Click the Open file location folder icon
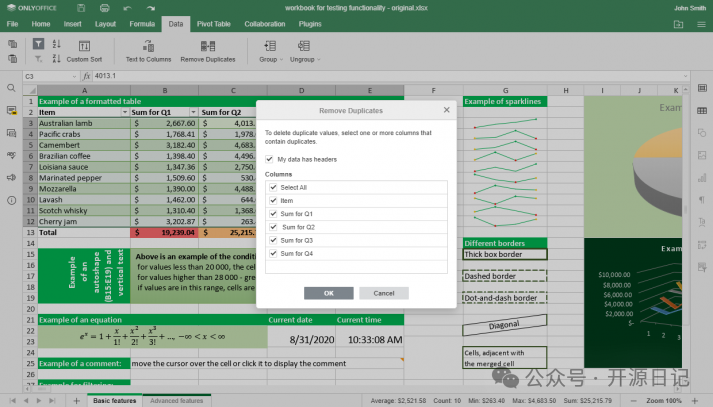This screenshot has width=713, height=407. 679,23
